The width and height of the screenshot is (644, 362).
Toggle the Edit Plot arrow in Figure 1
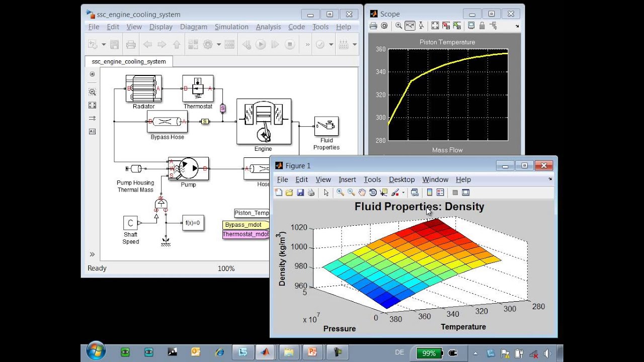click(326, 193)
